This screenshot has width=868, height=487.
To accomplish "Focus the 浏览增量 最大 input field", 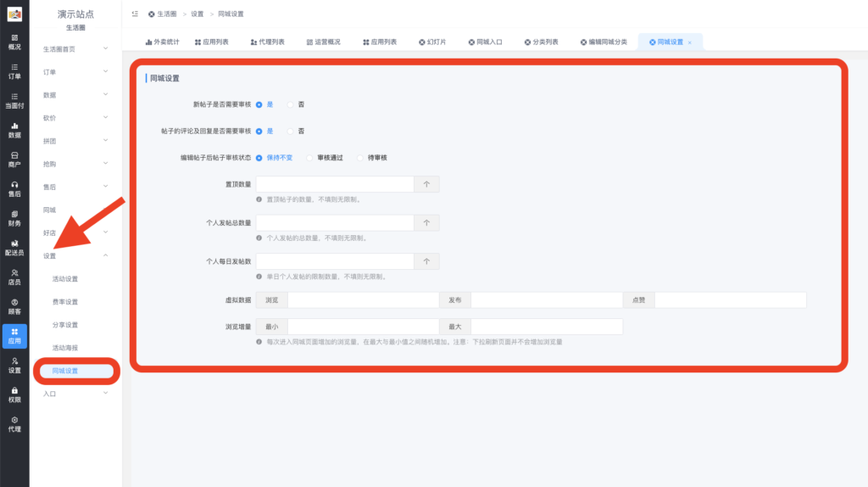I will tap(547, 327).
